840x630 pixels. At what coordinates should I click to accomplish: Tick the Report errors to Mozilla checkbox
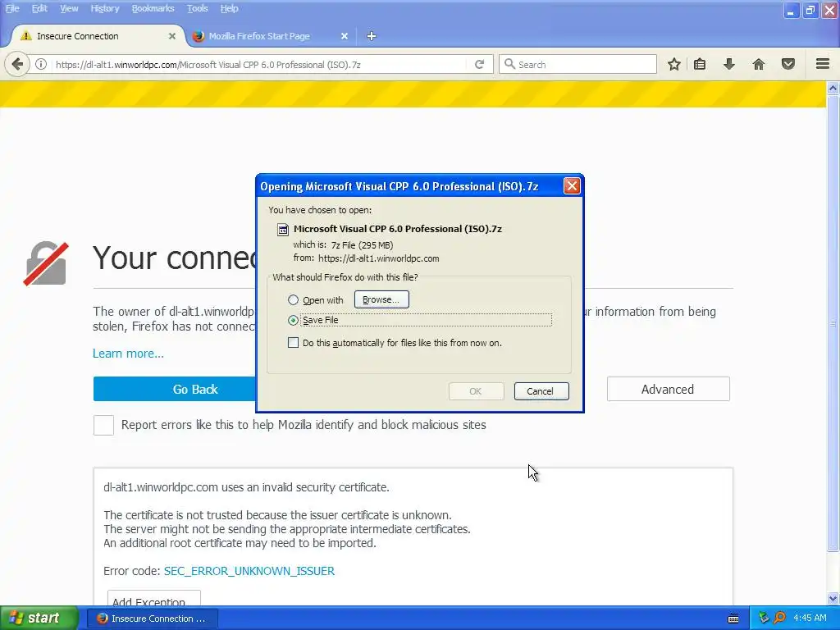[x=103, y=426]
